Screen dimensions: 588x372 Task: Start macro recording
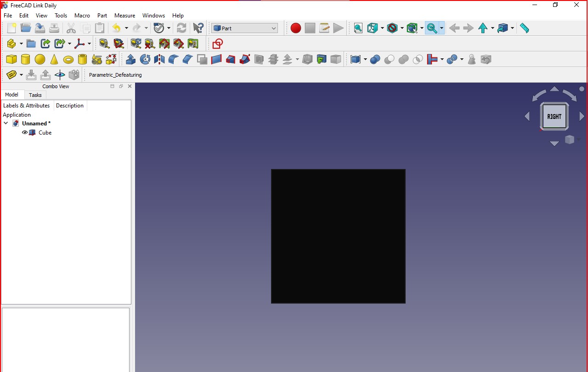[295, 28]
